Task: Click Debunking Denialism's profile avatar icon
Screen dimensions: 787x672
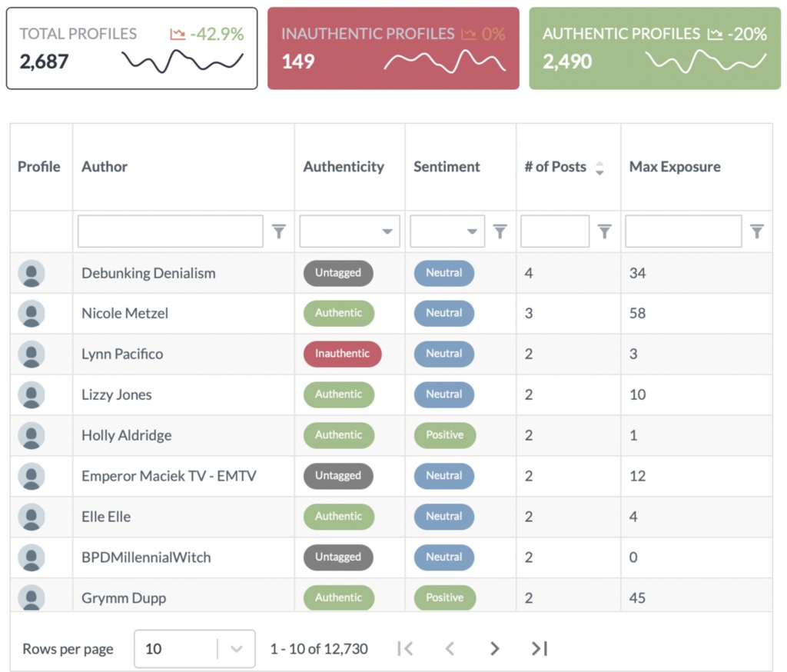Action: (32, 272)
